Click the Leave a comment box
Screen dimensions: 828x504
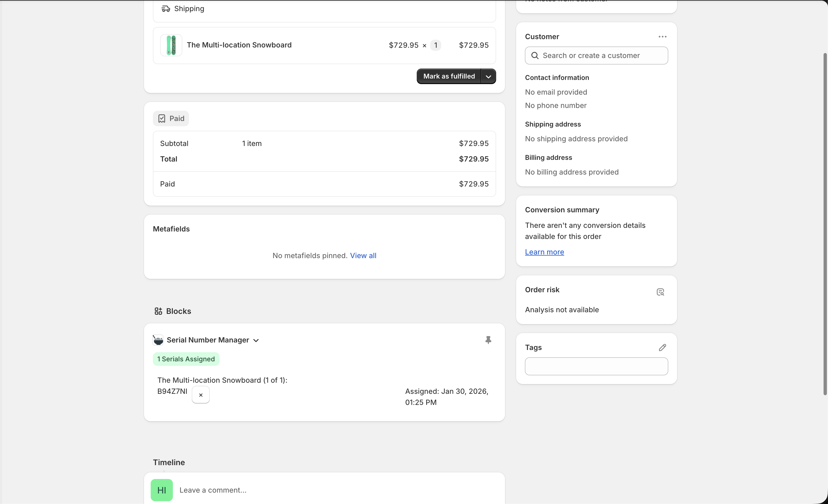302,490
